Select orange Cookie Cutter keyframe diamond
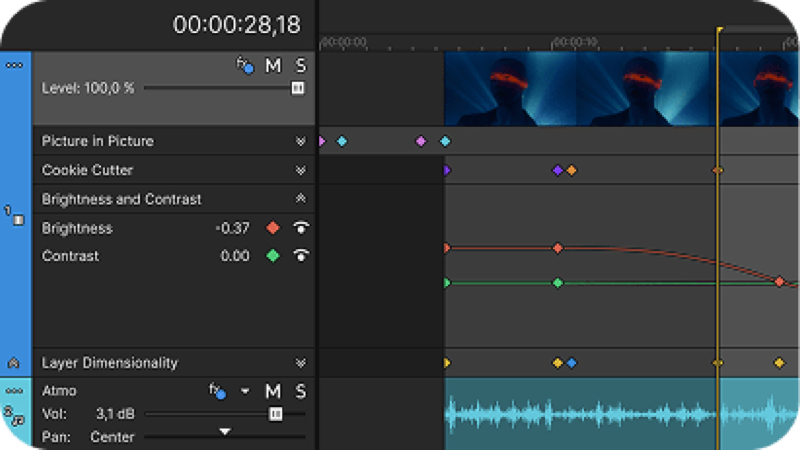This screenshot has height=450, width=800. [x=571, y=170]
